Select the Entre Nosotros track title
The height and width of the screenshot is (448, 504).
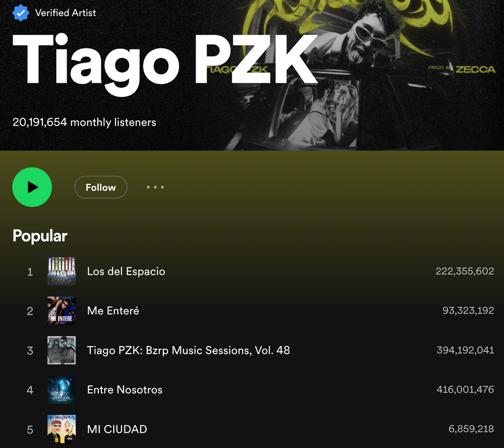tap(124, 390)
